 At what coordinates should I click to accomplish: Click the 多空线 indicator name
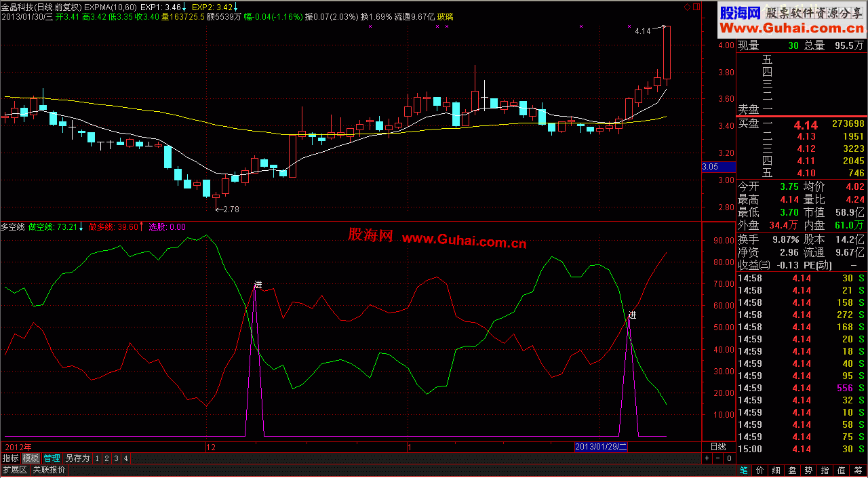click(x=13, y=227)
